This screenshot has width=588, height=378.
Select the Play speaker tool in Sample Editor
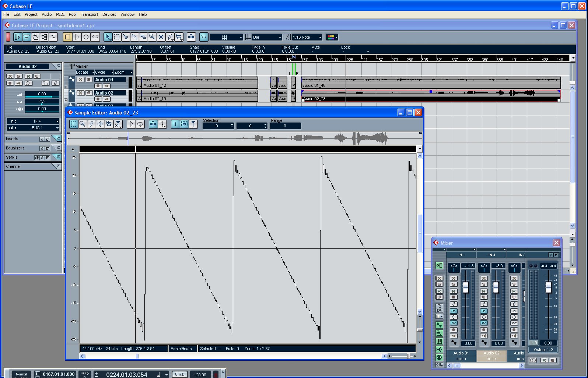pyautogui.click(x=100, y=124)
